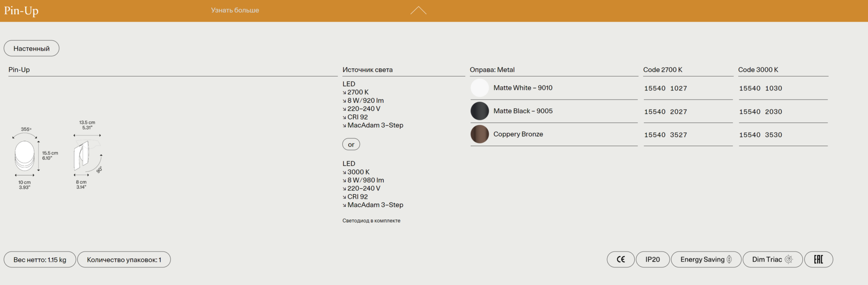
Task: Click the Energy Saving bulb icon
Action: point(729,260)
